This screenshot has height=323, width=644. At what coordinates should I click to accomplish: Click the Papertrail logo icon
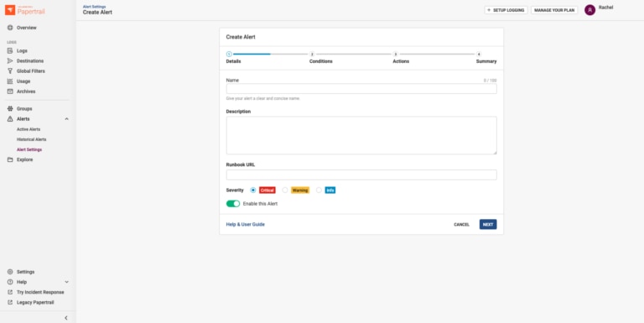pos(10,10)
